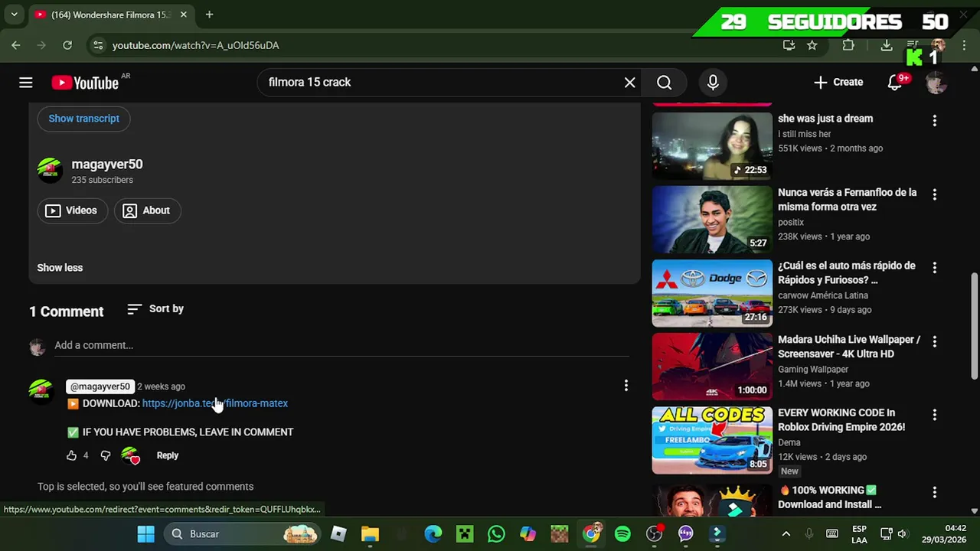
Task: Open Spotify from the taskbar
Action: tap(622, 533)
